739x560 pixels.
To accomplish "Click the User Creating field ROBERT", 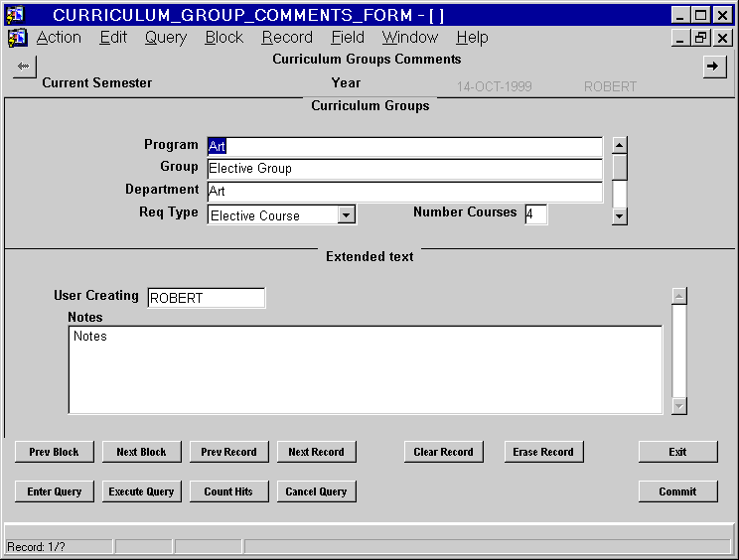I will 207,298.
